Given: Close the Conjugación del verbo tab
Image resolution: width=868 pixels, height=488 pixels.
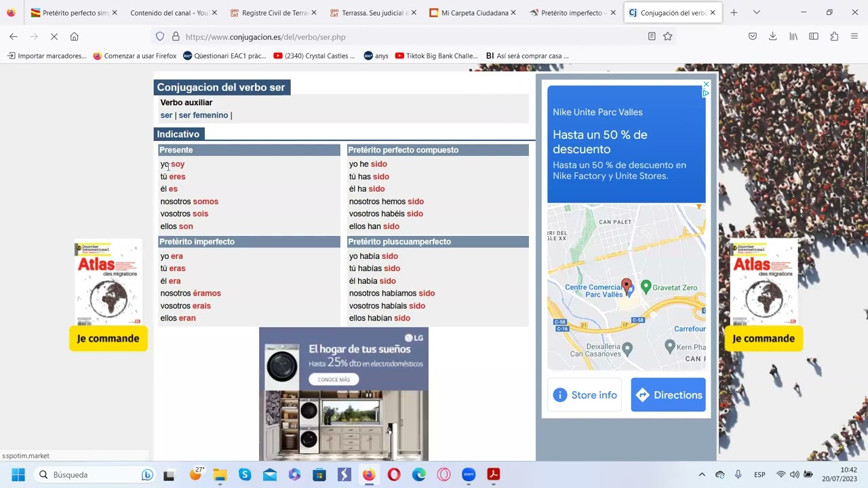Looking at the screenshot, I should pyautogui.click(x=713, y=12).
